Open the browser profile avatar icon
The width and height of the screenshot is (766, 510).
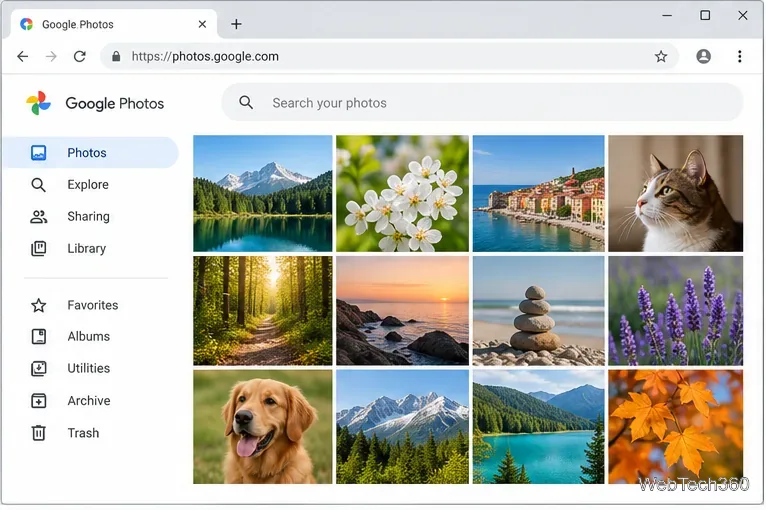point(703,57)
